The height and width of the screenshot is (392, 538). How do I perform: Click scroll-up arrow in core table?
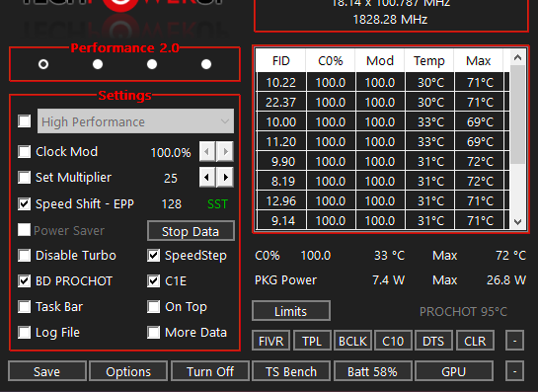point(517,57)
